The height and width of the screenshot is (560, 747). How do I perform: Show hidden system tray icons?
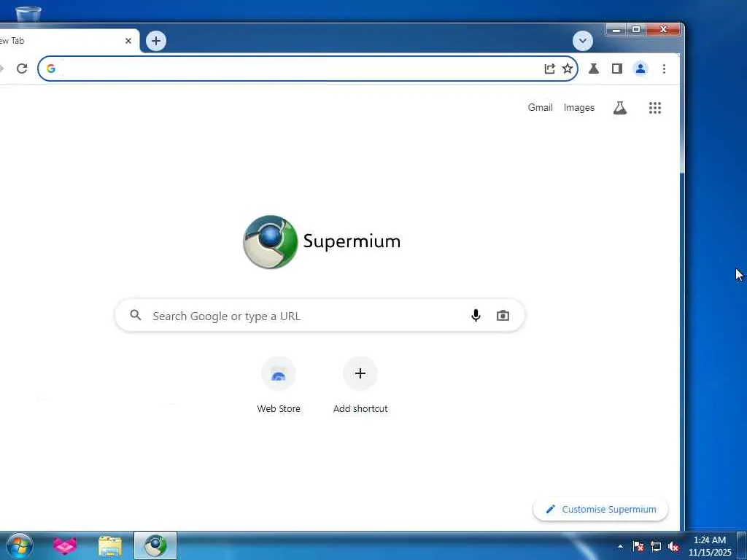click(x=620, y=547)
